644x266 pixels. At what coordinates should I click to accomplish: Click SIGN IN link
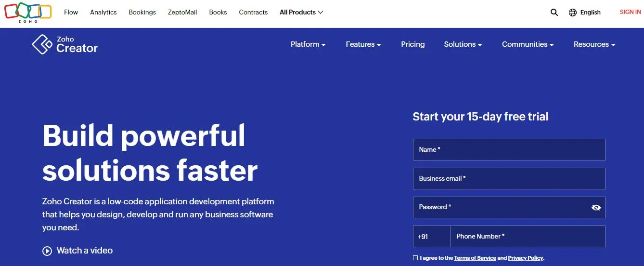[x=630, y=12]
